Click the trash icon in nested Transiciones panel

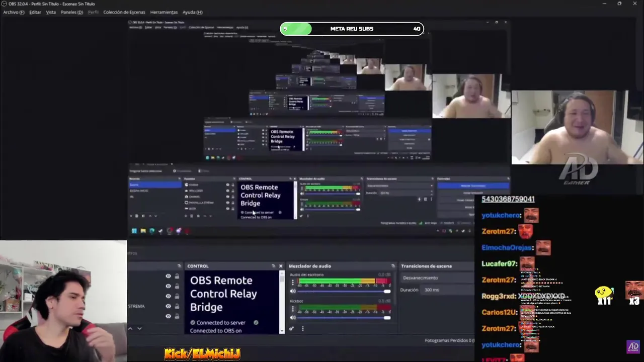click(425, 199)
